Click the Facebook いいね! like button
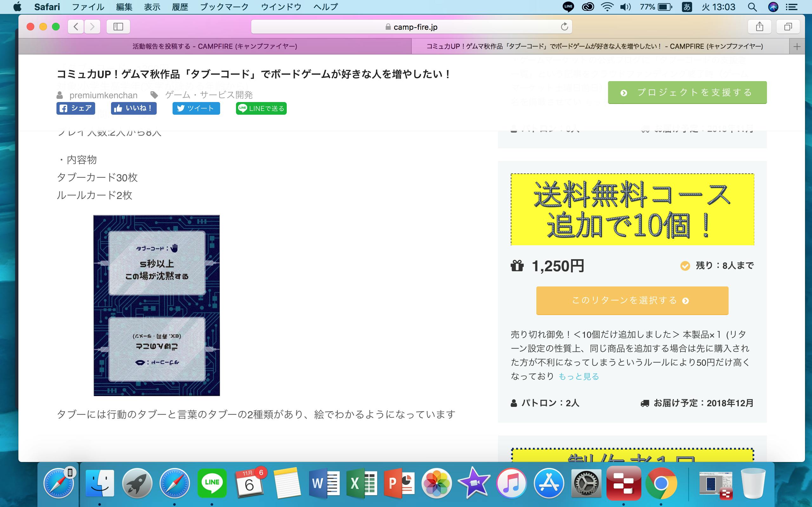Viewport: 812px width, 507px height. coord(134,108)
